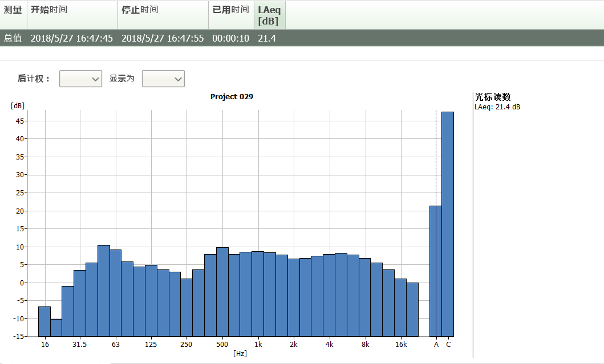Select the 1k Hz frequency bar

[x=258, y=293]
